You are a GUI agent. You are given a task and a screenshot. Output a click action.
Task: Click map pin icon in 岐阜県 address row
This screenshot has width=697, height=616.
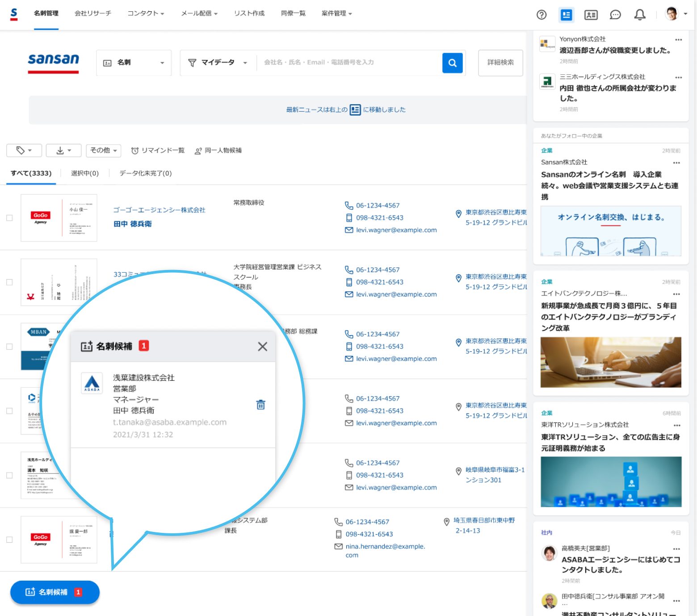(458, 472)
